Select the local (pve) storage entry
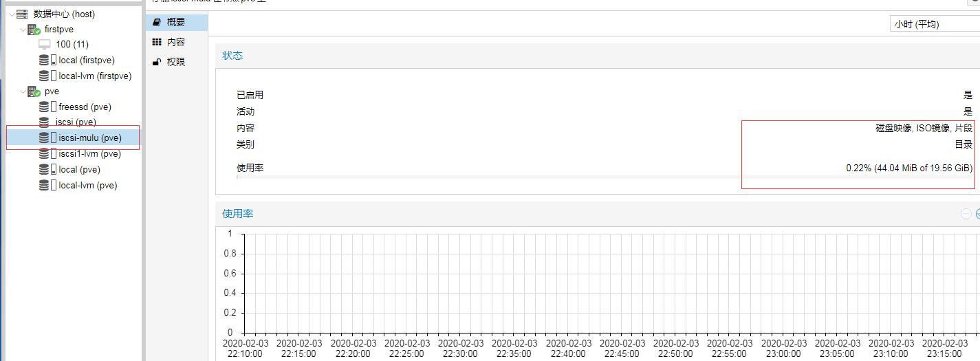 79,170
